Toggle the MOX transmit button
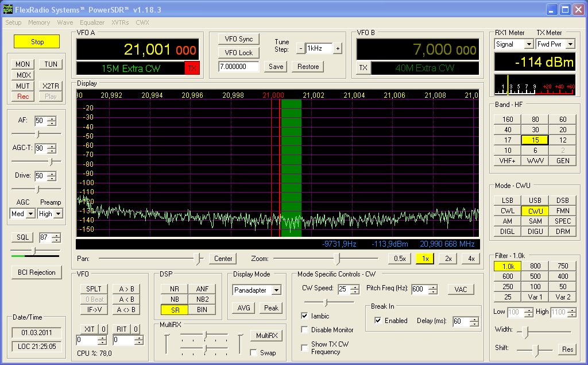The width and height of the screenshot is (588, 365). [x=23, y=75]
